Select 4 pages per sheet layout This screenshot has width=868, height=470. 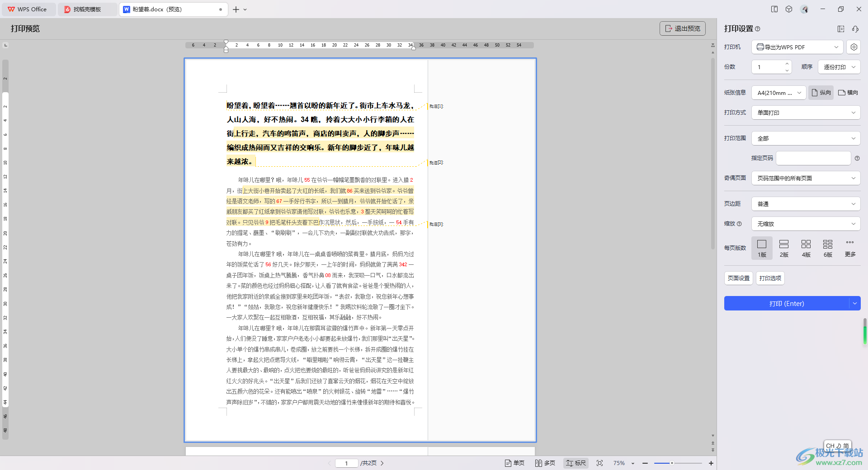coord(806,248)
